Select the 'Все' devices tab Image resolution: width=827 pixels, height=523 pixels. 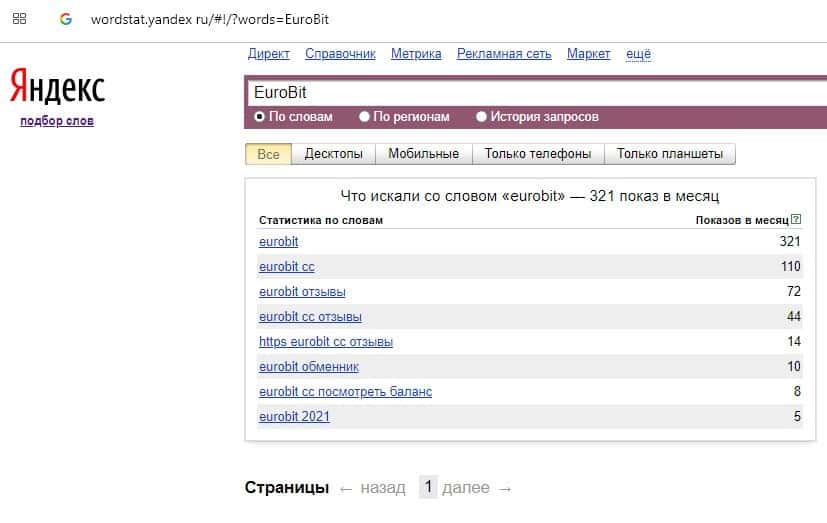point(268,154)
